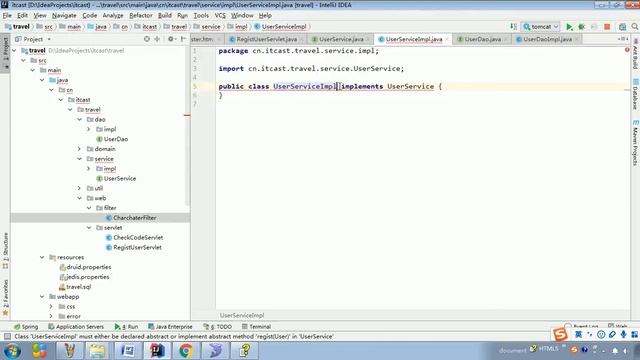Open the Database side panel
The image size is (640, 360).
click(x=635, y=95)
